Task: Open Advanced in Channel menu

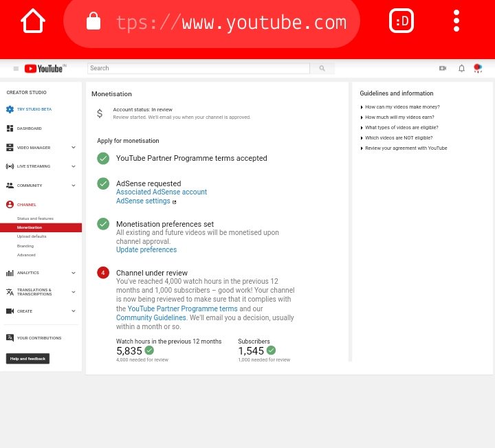Action: (x=26, y=255)
